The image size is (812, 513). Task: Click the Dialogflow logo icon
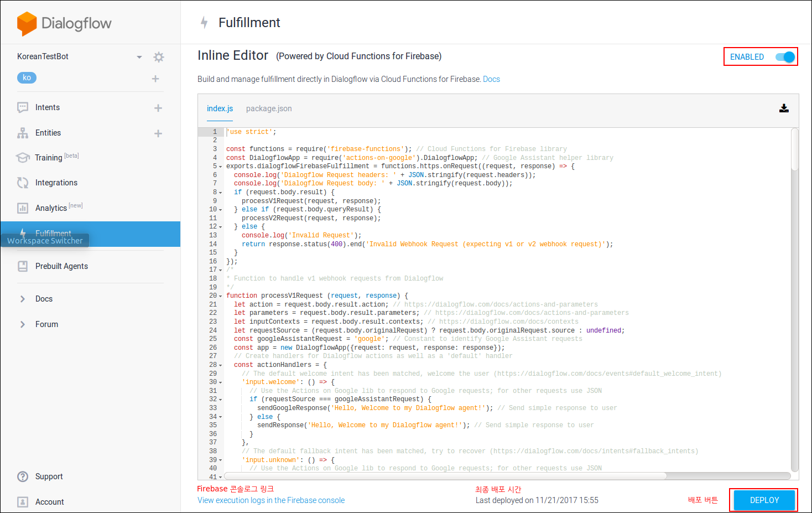click(x=27, y=24)
